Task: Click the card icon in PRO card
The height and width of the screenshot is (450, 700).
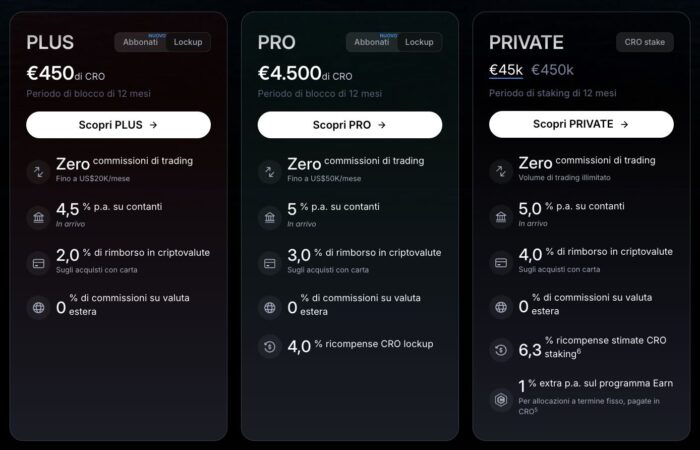Action: click(x=270, y=263)
